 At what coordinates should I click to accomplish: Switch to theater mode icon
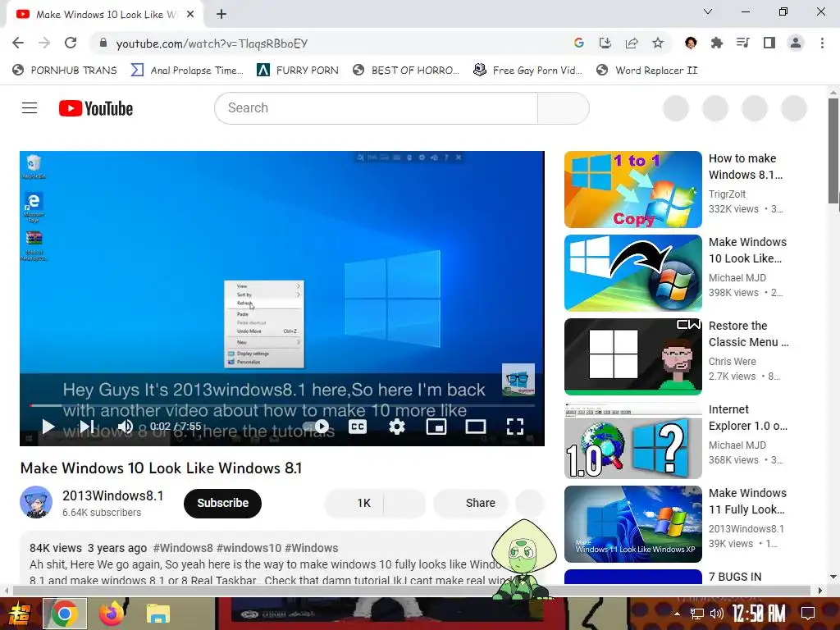click(476, 427)
